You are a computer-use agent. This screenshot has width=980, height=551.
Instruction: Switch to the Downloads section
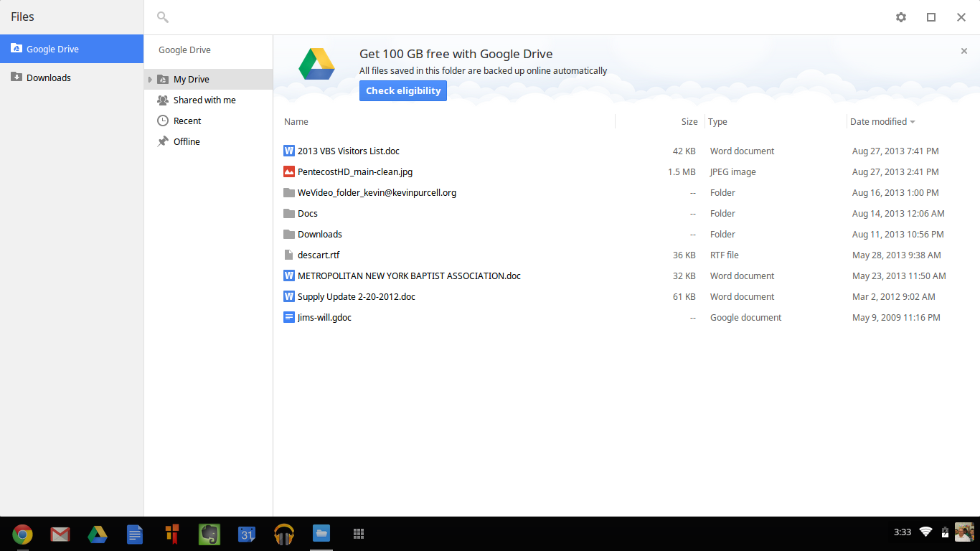tap(50, 77)
